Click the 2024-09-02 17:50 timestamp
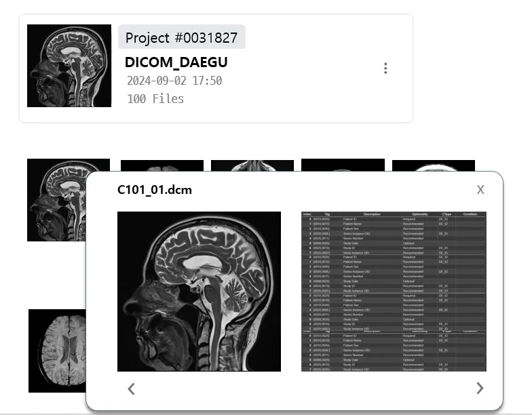532x415 pixels. [174, 81]
